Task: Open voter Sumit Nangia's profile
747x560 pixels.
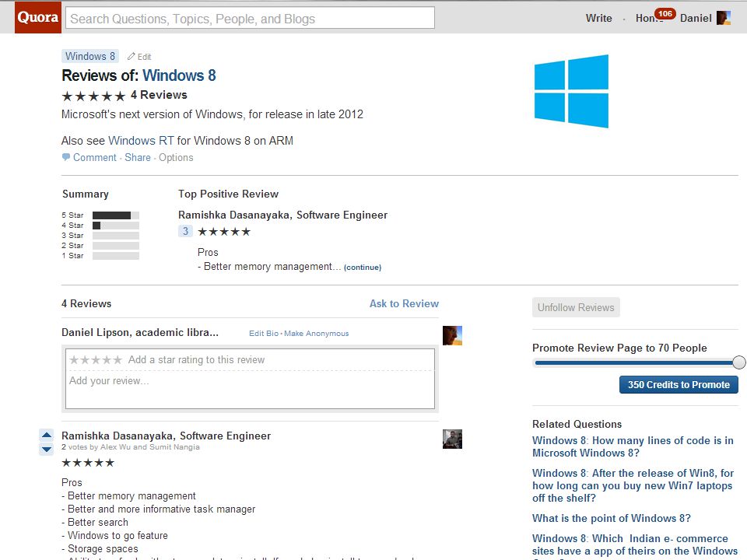Action: pos(174,447)
